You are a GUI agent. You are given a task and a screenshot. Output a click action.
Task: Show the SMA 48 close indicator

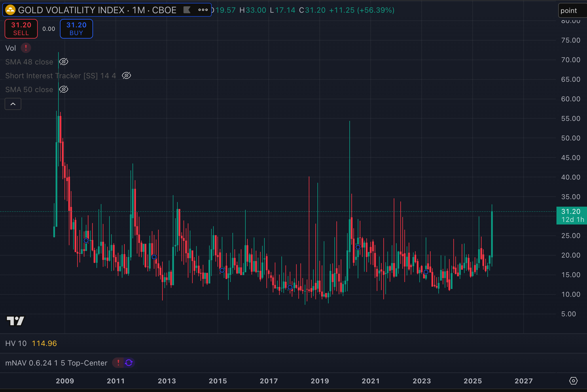pyautogui.click(x=64, y=62)
